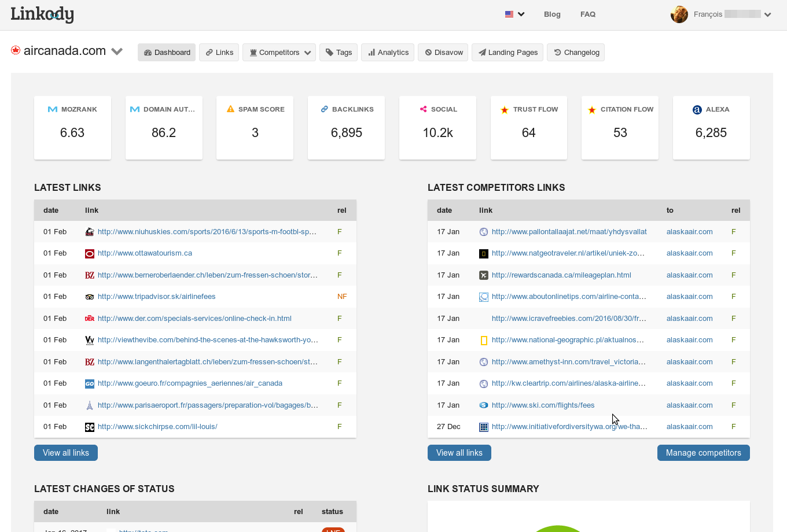This screenshot has width=787, height=532.
Task: Switch to the Dashboard tab
Action: [167, 52]
